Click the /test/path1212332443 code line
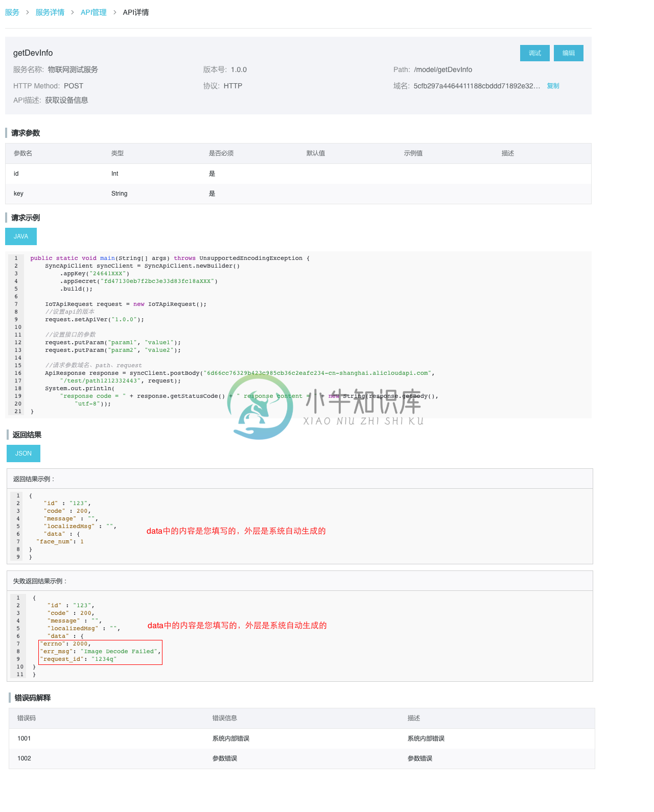 coord(120,380)
